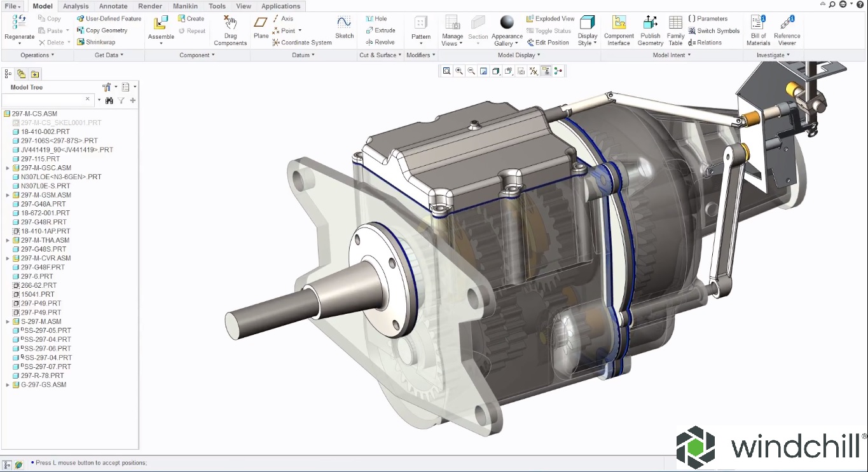Open the Model Tree settings dropdown
The width and height of the screenshot is (868, 472).
(109, 87)
